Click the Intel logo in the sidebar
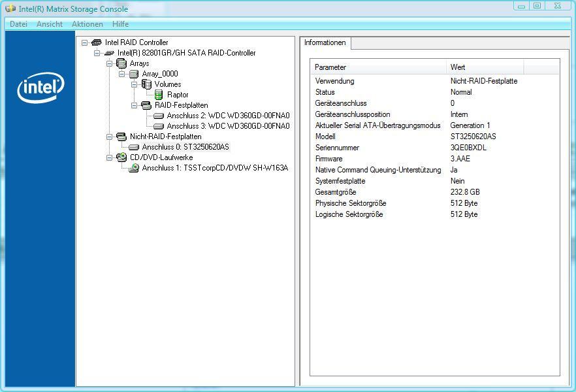576x392 pixels. tap(40, 88)
